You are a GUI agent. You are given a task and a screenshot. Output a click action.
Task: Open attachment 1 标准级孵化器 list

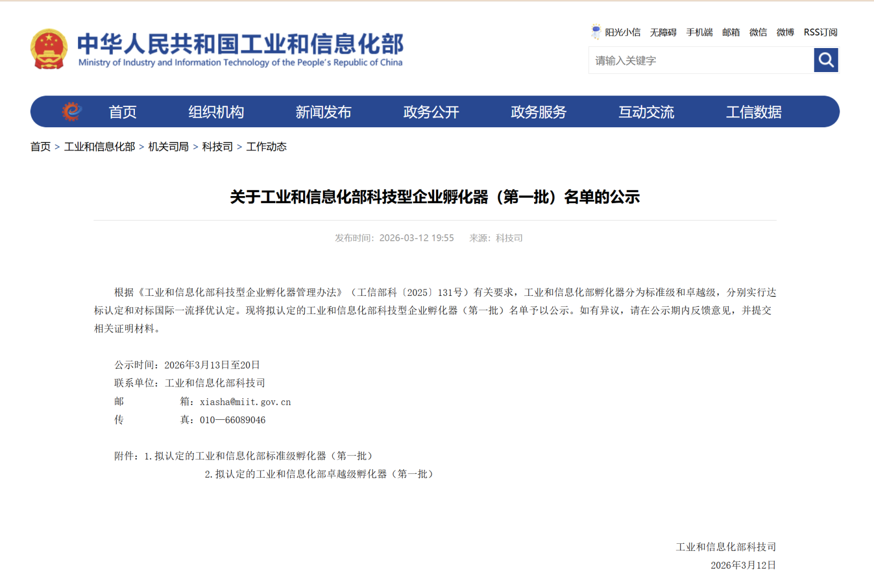tap(263, 456)
